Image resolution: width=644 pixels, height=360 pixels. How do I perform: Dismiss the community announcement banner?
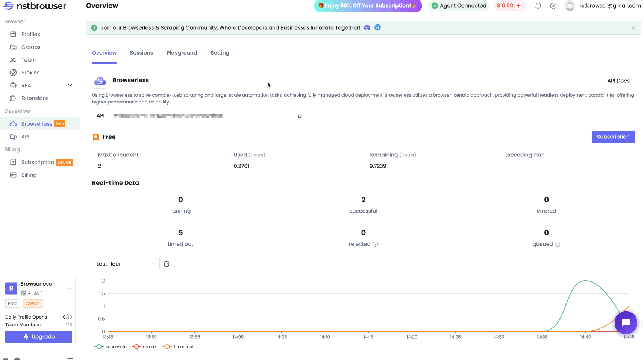(633, 28)
